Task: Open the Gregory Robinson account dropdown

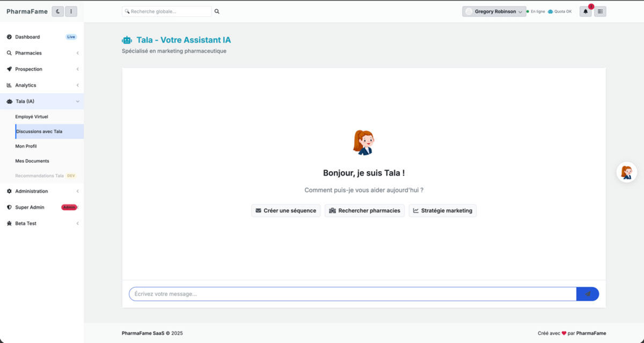Action: [x=494, y=11]
